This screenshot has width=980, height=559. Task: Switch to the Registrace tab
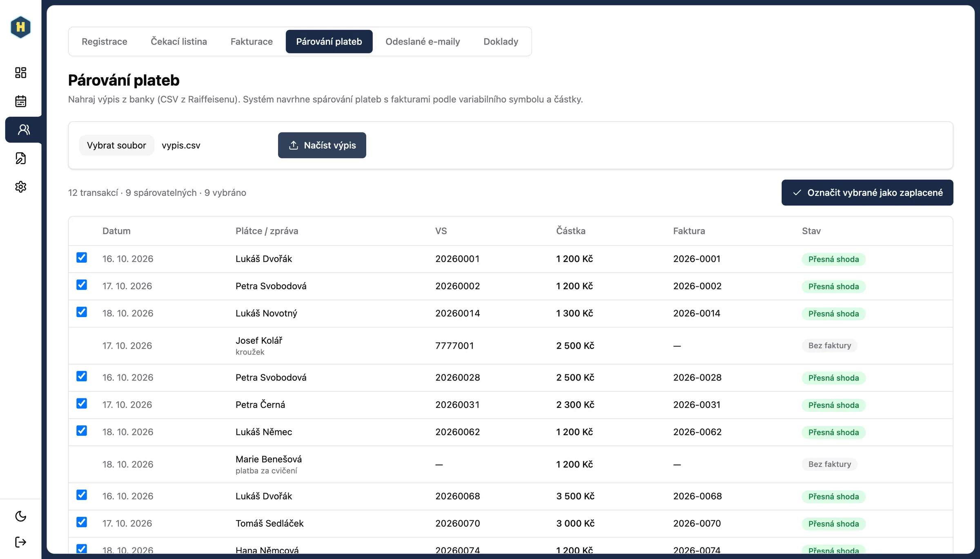(105, 41)
